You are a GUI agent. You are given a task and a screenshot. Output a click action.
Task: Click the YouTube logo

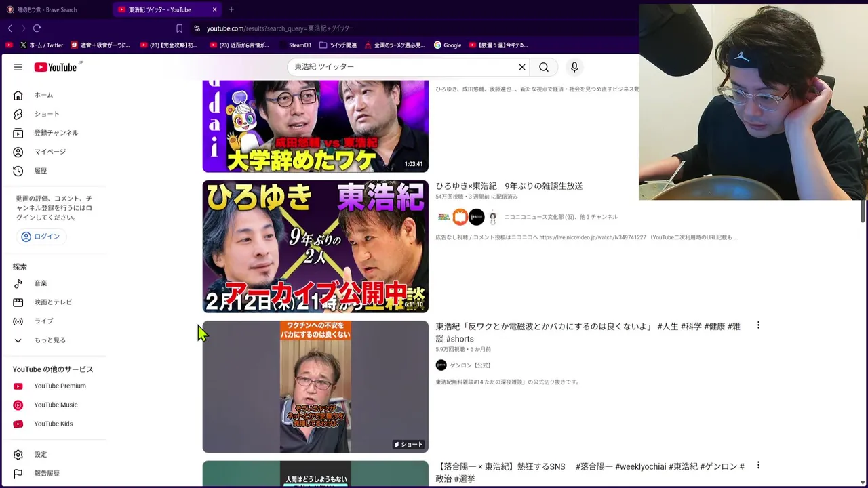click(x=56, y=67)
